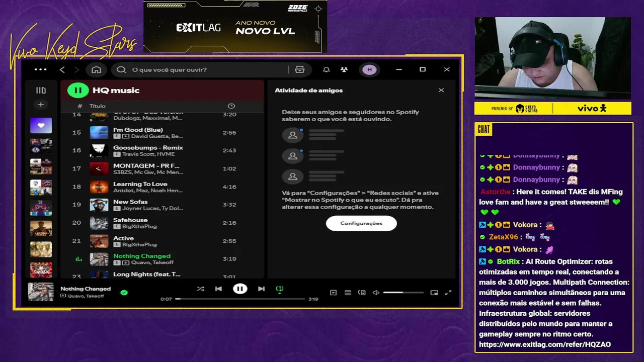The width and height of the screenshot is (644, 362).
Task: Open the Browse icon in search bar
Action: (x=300, y=70)
